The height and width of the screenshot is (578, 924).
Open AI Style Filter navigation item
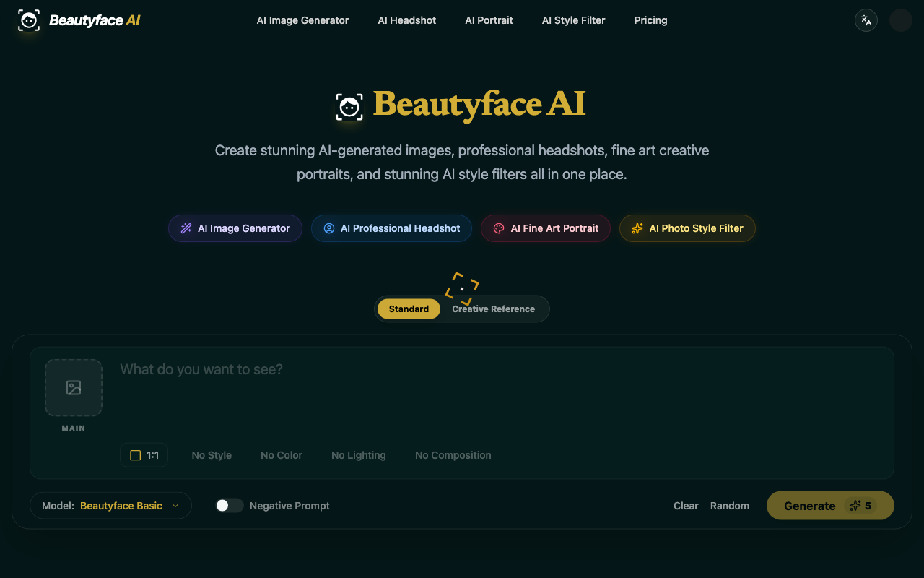[574, 20]
